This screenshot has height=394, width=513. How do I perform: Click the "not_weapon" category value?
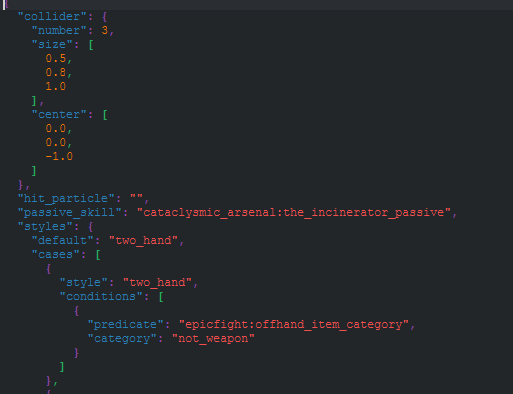coord(213,338)
